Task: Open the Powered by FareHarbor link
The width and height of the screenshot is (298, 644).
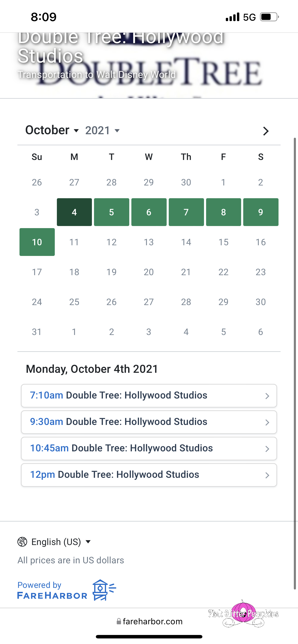Action: 67,590
